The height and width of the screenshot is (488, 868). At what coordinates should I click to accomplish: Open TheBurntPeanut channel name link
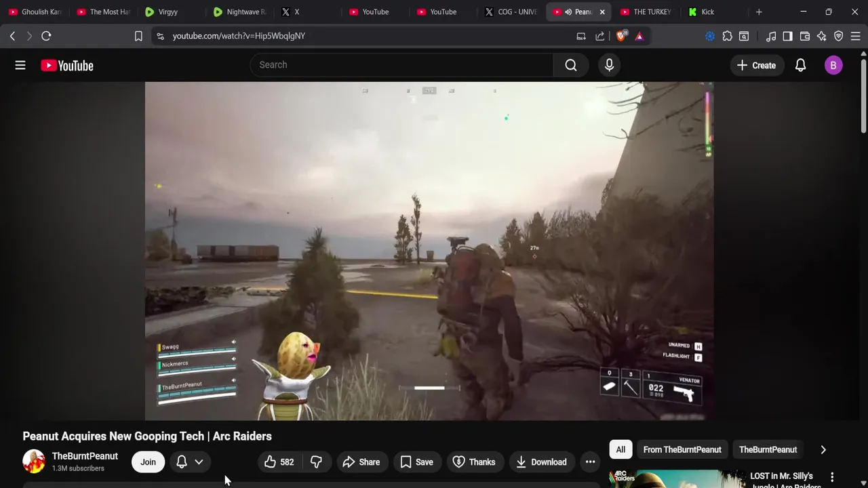click(x=85, y=456)
